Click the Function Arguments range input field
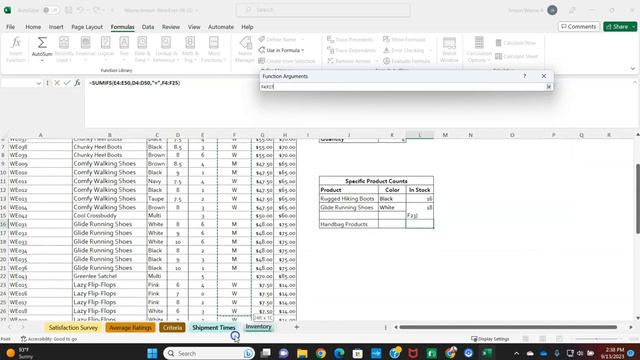Image resolution: width=640 pixels, height=360 pixels. [x=403, y=87]
